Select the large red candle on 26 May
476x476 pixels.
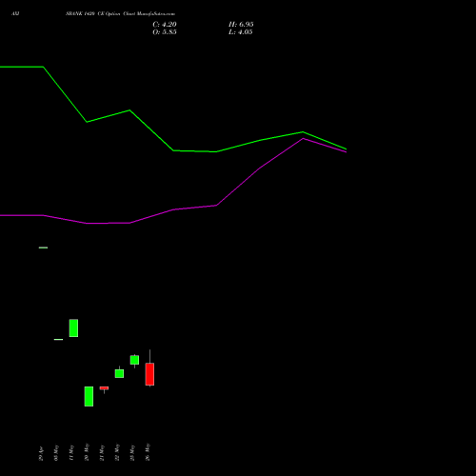tap(149, 374)
